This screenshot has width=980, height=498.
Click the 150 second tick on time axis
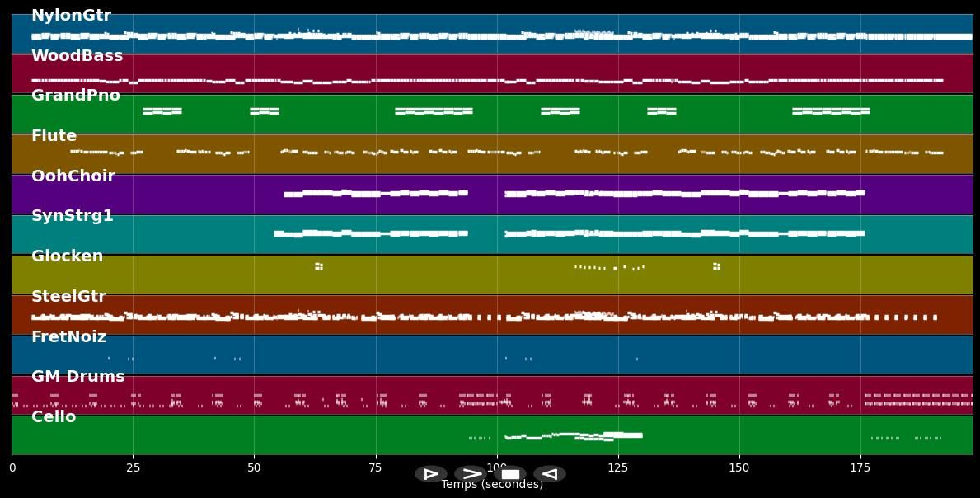tap(739, 467)
